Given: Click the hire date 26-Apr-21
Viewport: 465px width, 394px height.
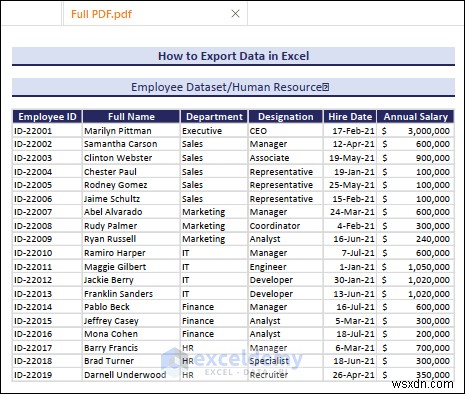Looking at the screenshot, I should tap(354, 375).
